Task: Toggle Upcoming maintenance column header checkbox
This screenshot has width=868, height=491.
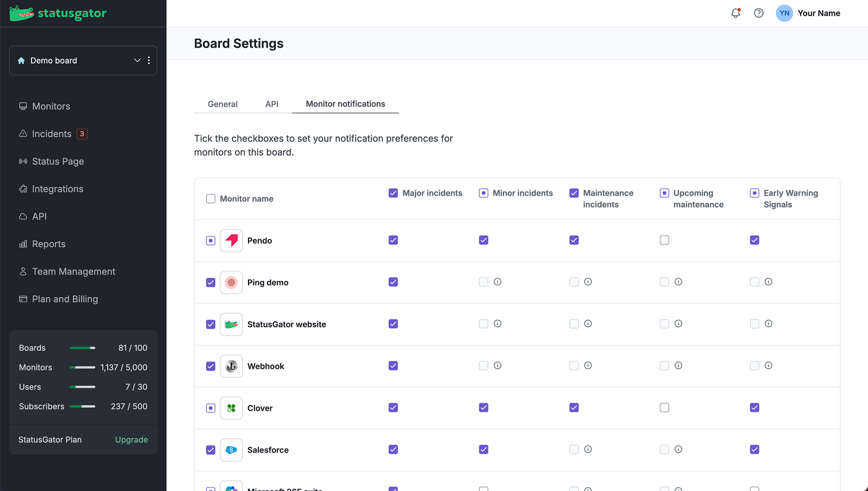Action: pos(664,193)
